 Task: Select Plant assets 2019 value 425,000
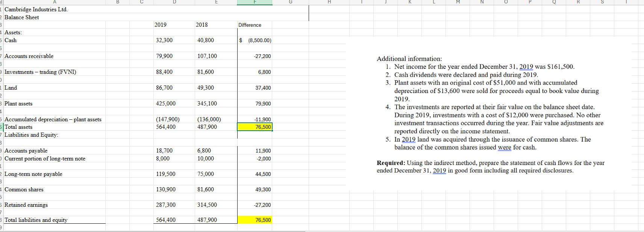point(166,104)
